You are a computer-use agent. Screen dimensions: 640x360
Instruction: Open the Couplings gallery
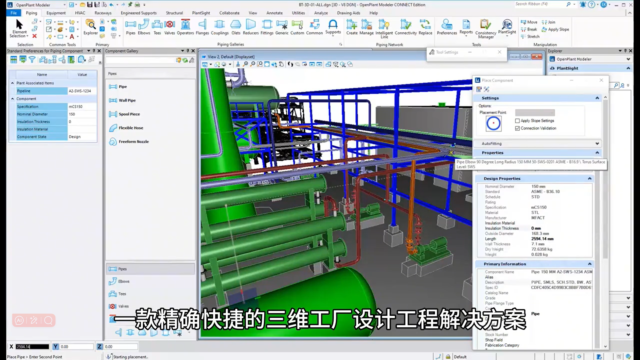click(220, 27)
